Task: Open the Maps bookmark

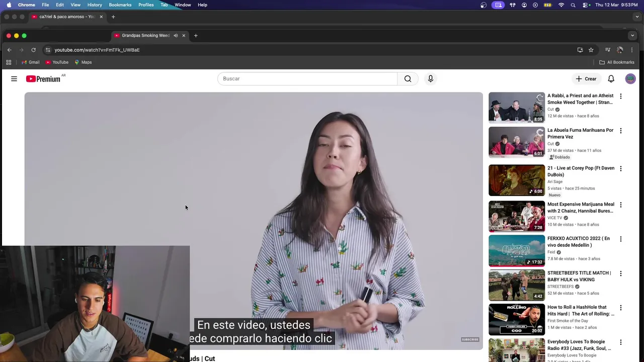Action: [x=83, y=62]
